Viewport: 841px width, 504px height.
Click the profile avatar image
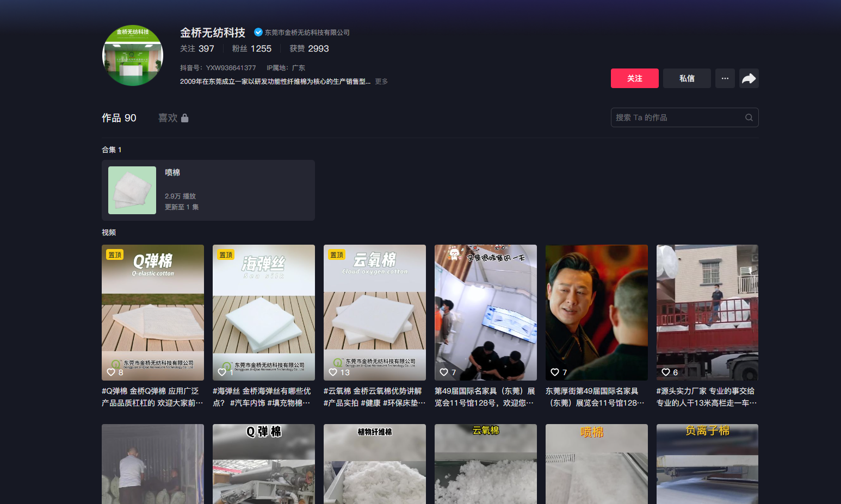click(x=133, y=55)
